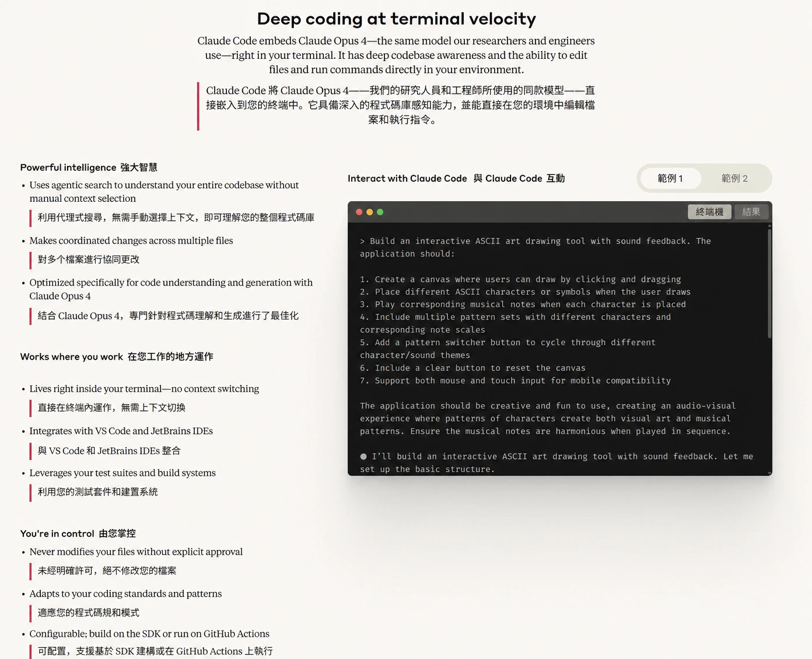Click the yellow minimize dot in terminal window
Viewport: 812px width, 659px height.
[370, 212]
